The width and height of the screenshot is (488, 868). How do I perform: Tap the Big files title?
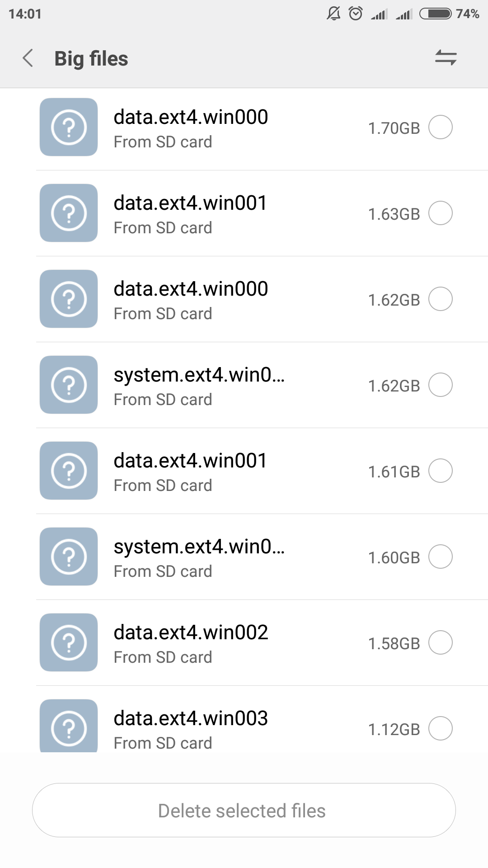tap(91, 59)
